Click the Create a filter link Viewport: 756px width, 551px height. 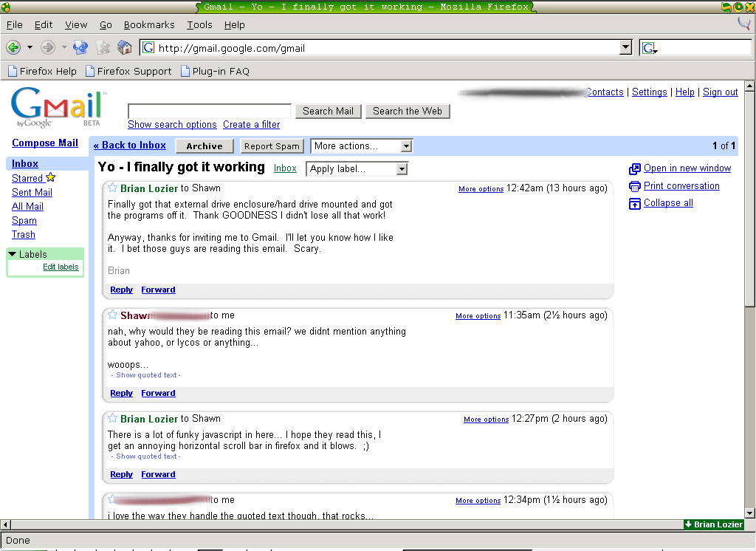tap(251, 125)
